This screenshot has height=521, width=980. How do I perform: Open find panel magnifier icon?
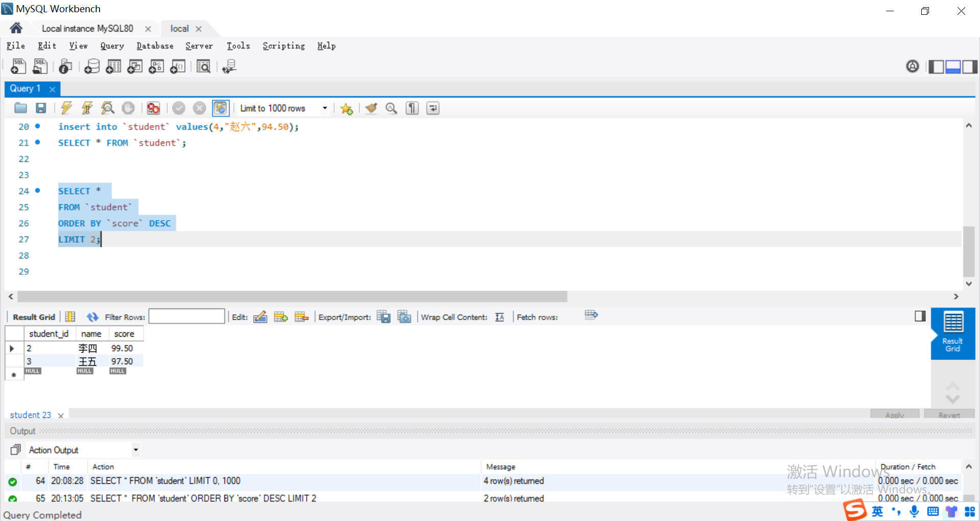pos(391,108)
